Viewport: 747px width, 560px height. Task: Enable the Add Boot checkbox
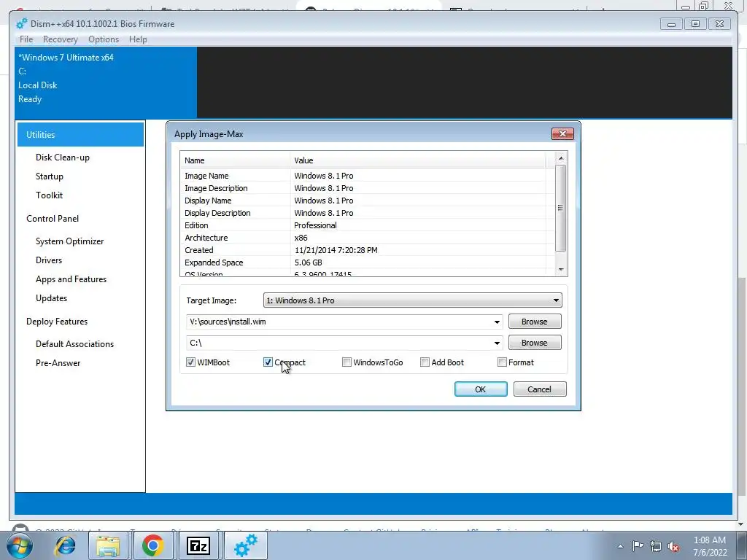(x=425, y=362)
